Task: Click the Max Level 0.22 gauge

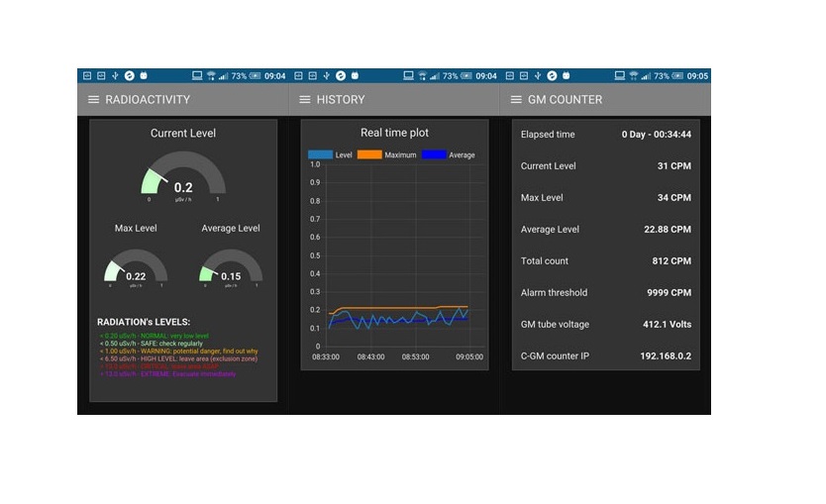Action: (x=136, y=268)
